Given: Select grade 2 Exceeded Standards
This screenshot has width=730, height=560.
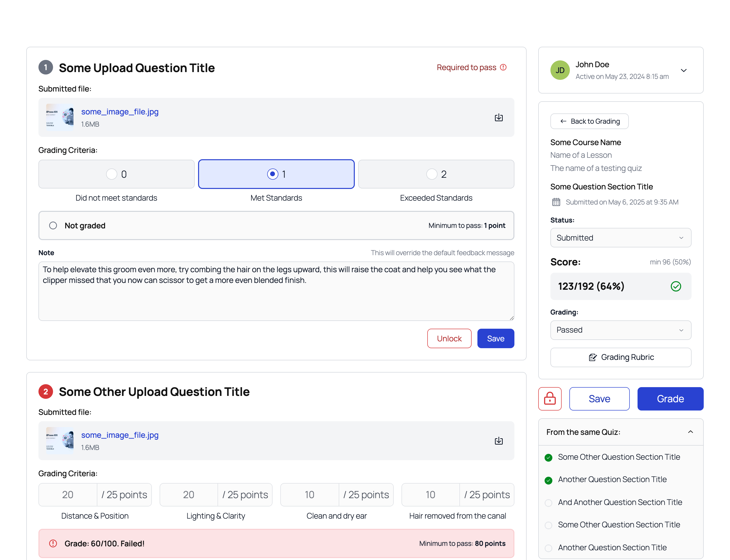Looking at the screenshot, I should (436, 174).
